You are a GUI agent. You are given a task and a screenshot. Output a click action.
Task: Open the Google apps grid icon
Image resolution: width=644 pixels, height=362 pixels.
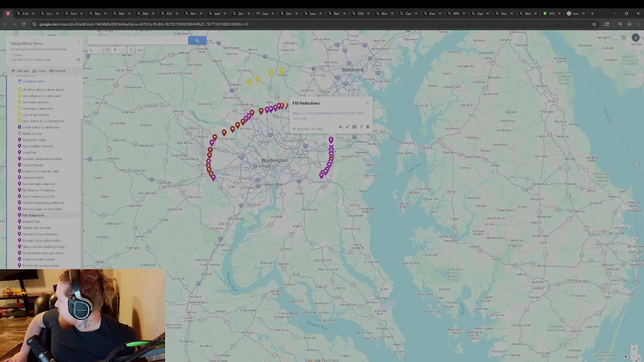point(623,38)
